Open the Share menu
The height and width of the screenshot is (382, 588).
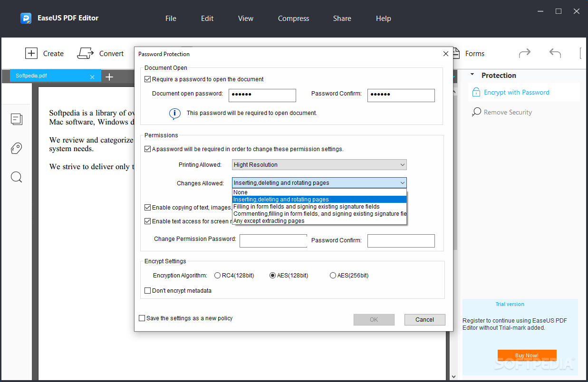pyautogui.click(x=342, y=19)
